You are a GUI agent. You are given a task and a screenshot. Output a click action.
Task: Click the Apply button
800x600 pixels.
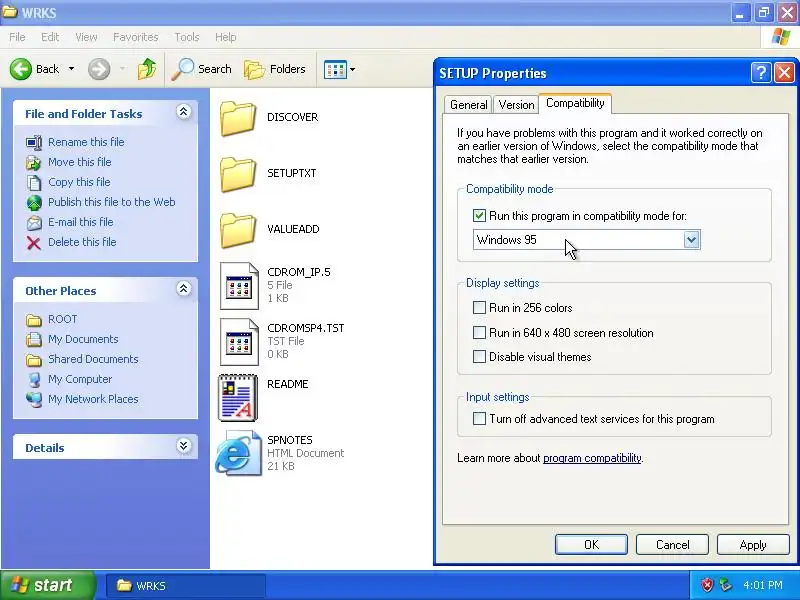coord(753,544)
